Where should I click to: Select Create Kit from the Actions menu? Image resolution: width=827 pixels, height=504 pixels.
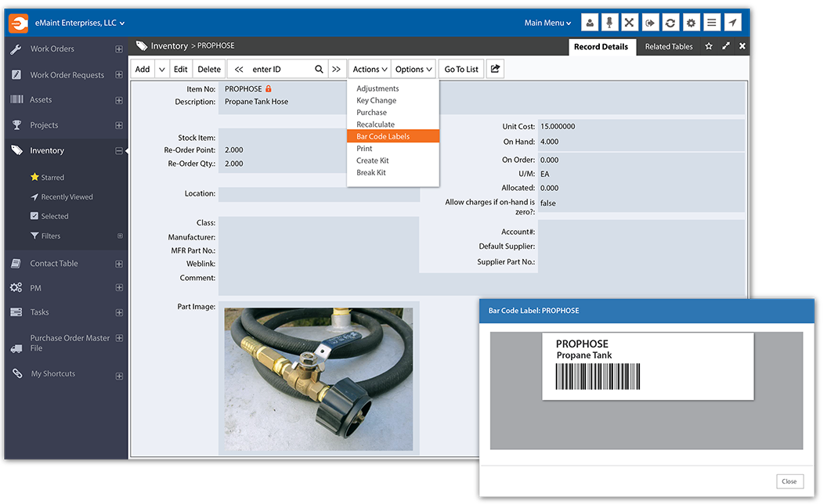click(x=372, y=160)
